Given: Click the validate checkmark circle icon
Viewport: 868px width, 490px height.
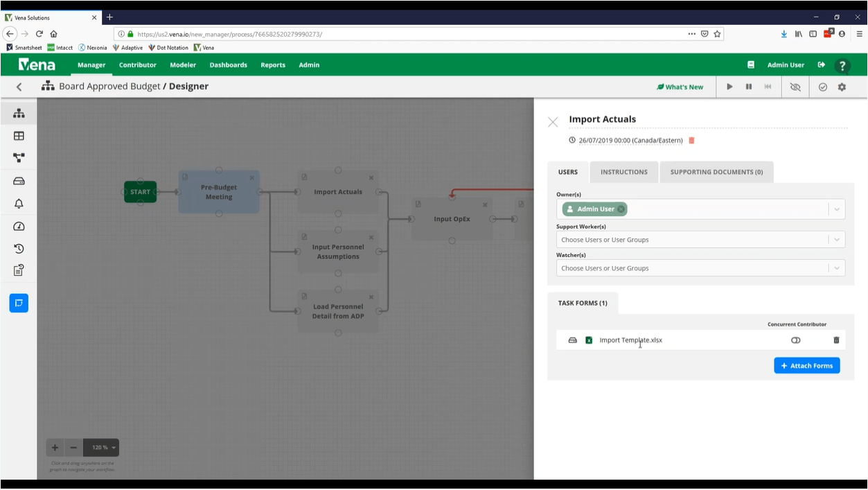Looking at the screenshot, I should (823, 87).
